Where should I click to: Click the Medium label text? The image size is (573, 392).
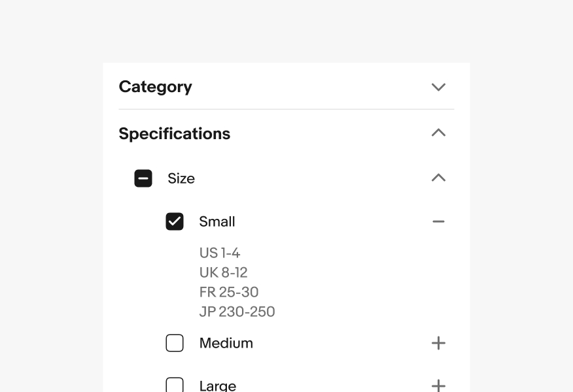pyautogui.click(x=226, y=343)
